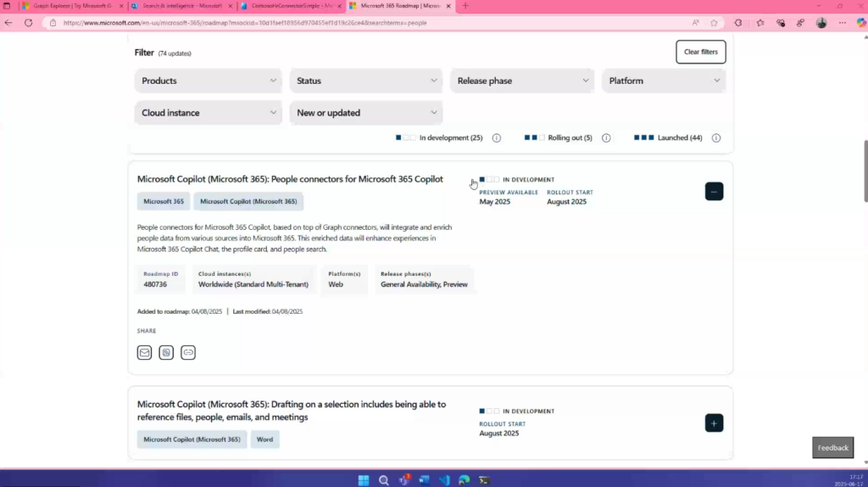Copy link using the chain share icon
Image resolution: width=868 pixels, height=487 pixels.
[188, 352]
